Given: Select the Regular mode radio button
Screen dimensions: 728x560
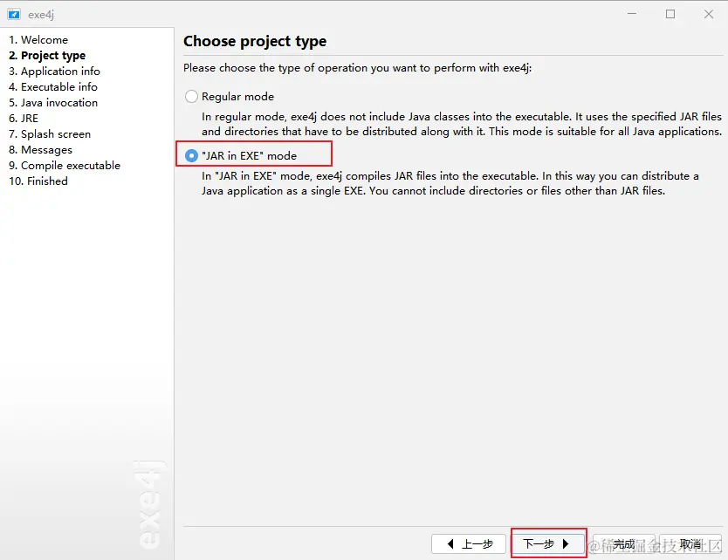Looking at the screenshot, I should (191, 97).
